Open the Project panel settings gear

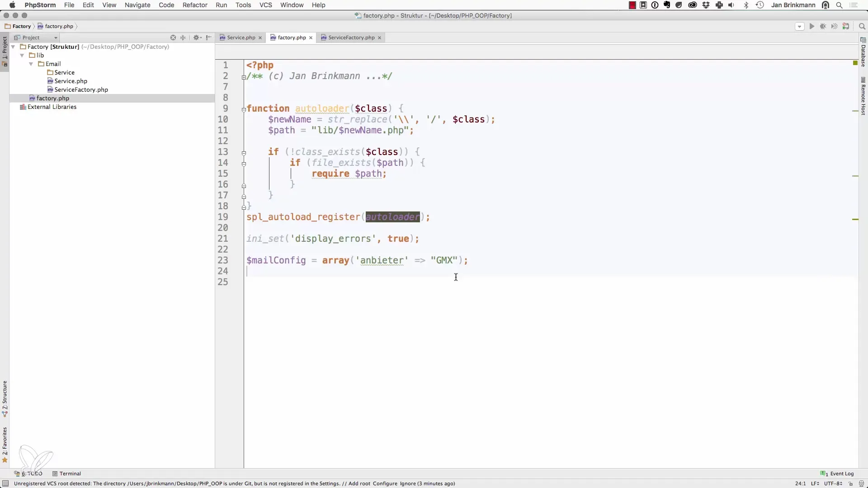point(197,38)
